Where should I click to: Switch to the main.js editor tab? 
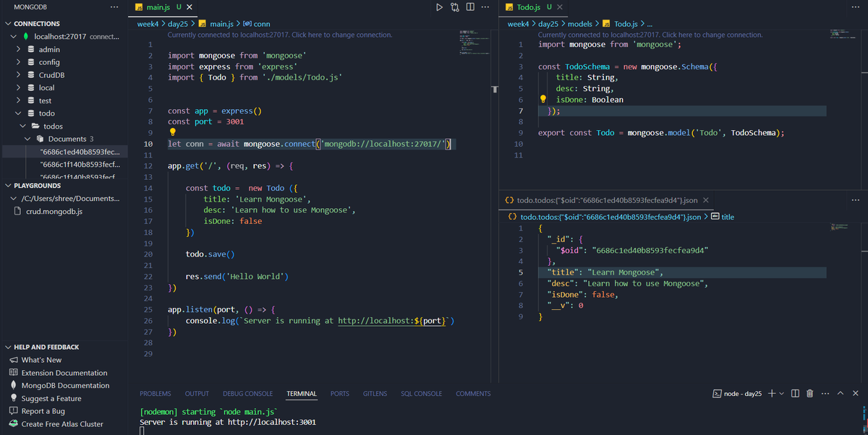click(x=164, y=7)
